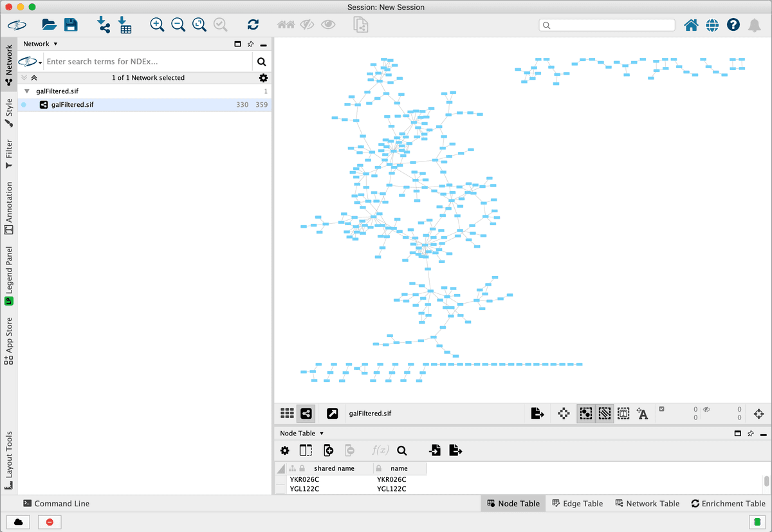Fit network content to window

(x=199, y=25)
